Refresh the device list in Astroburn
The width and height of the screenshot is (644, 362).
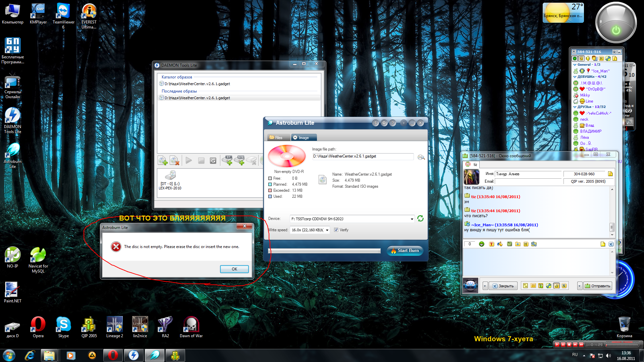click(x=420, y=219)
